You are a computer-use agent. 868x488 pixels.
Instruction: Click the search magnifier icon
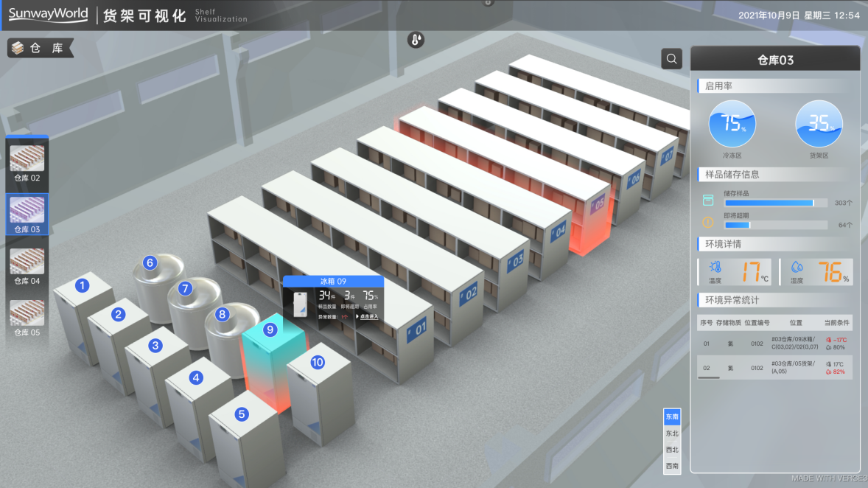tap(671, 59)
